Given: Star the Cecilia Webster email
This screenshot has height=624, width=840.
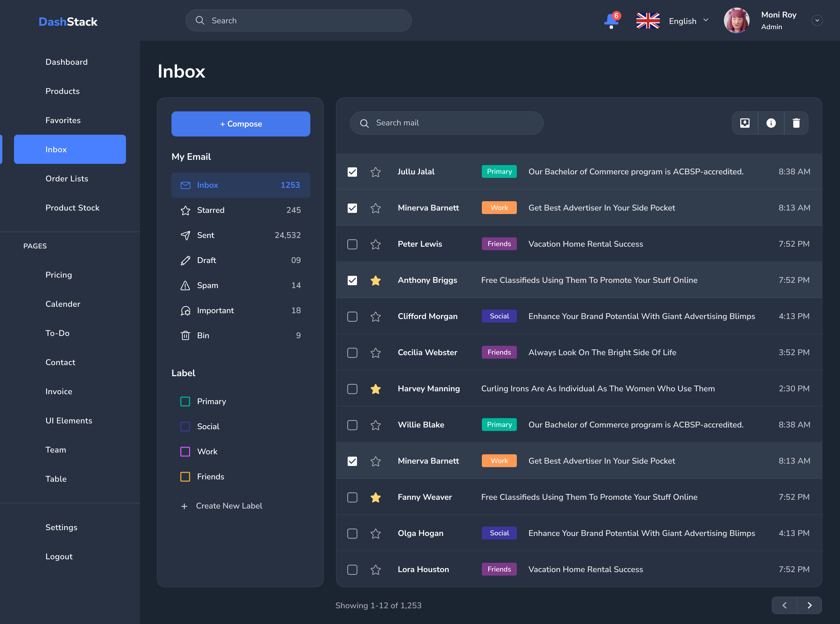Looking at the screenshot, I should tap(376, 353).
